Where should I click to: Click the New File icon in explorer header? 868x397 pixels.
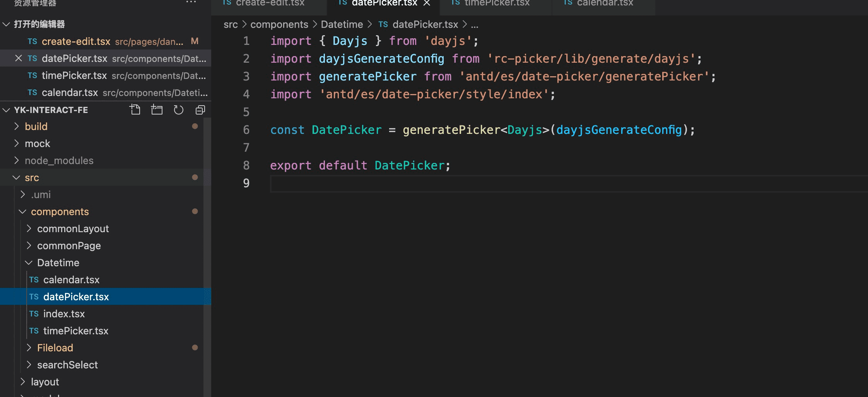point(135,110)
